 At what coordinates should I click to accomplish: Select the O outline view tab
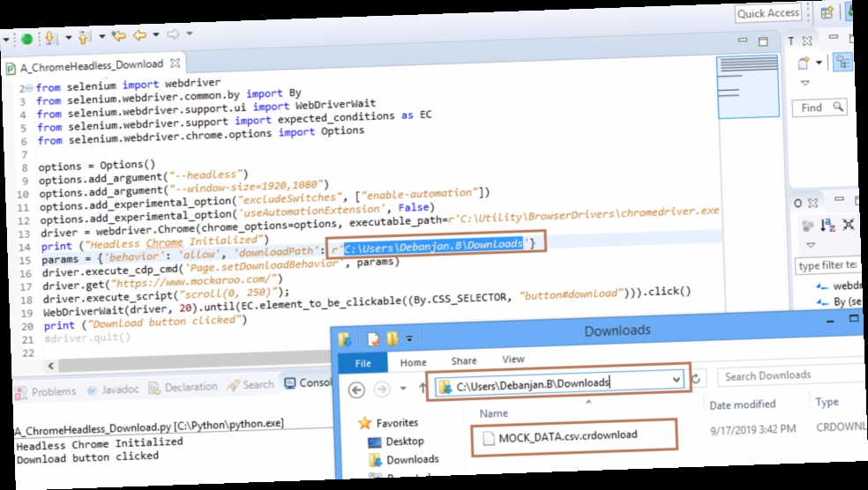point(797,204)
